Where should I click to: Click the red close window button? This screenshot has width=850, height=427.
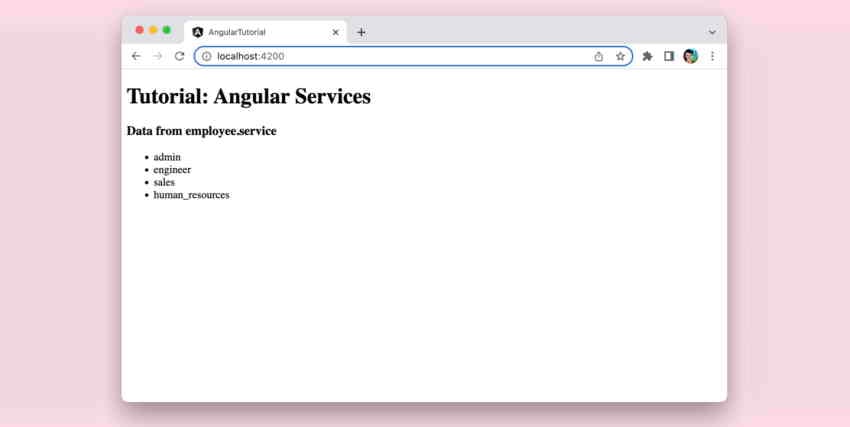tap(139, 30)
